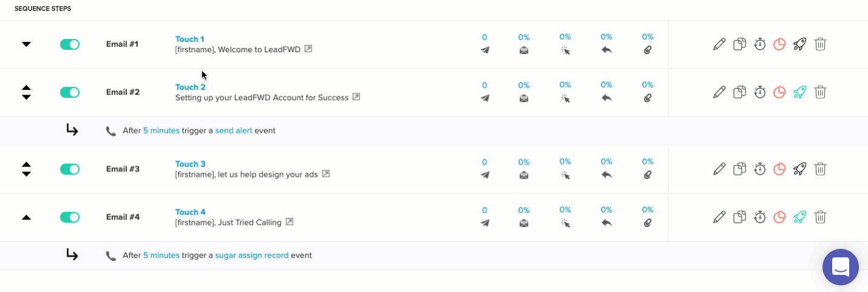Move Email #1 down with the arrow
868x292 pixels.
(x=26, y=44)
